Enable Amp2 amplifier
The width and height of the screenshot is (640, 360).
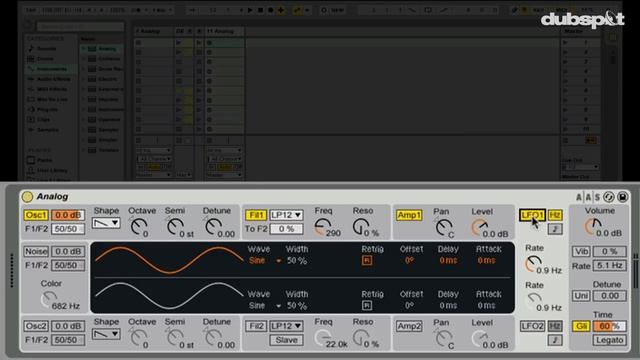point(409,326)
